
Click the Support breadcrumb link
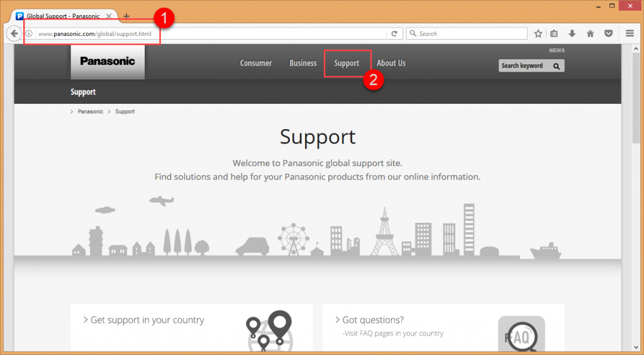click(125, 112)
